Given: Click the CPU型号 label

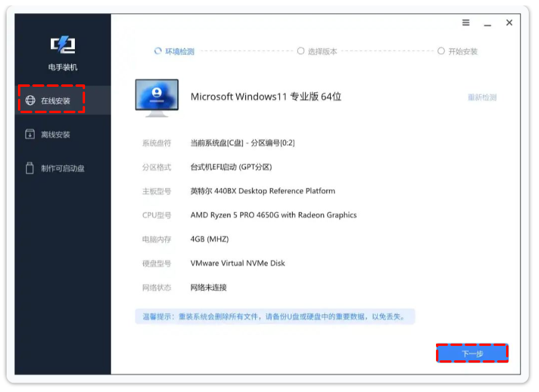Looking at the screenshot, I should pos(157,215).
